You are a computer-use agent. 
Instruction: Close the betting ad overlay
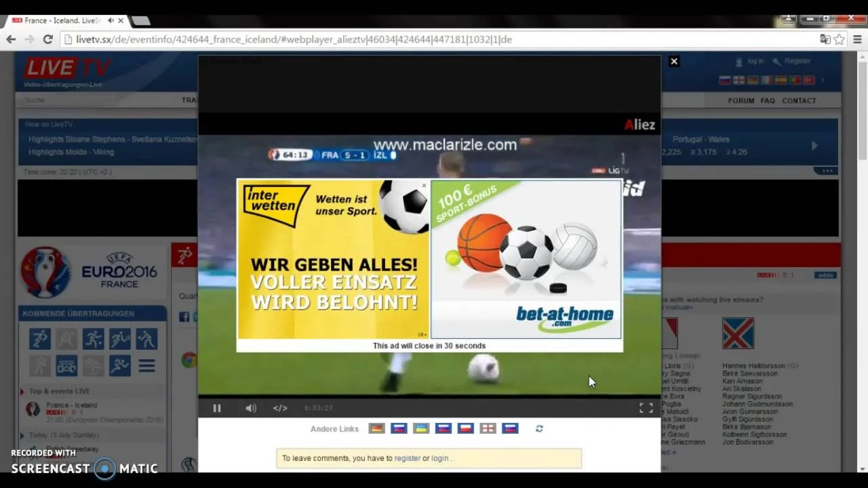pos(424,185)
